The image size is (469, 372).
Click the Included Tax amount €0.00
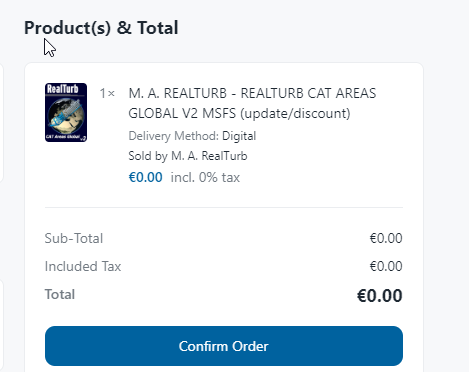coord(386,266)
